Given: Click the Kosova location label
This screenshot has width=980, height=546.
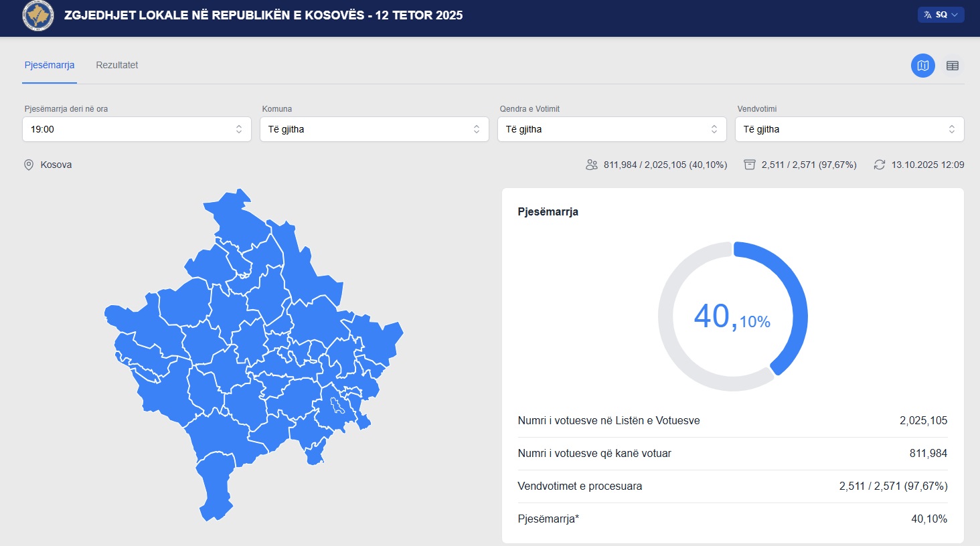Looking at the screenshot, I should coord(56,165).
